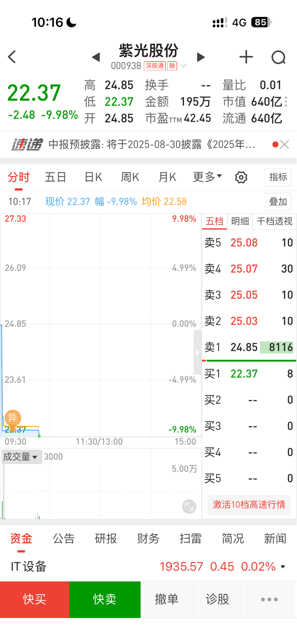The width and height of the screenshot is (297, 644).
Task: Activate 激活10档高速行情 button
Action: tap(249, 504)
